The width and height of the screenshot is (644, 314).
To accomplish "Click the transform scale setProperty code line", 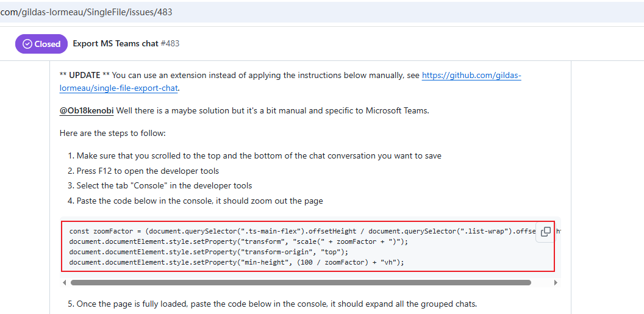I will click(238, 241).
